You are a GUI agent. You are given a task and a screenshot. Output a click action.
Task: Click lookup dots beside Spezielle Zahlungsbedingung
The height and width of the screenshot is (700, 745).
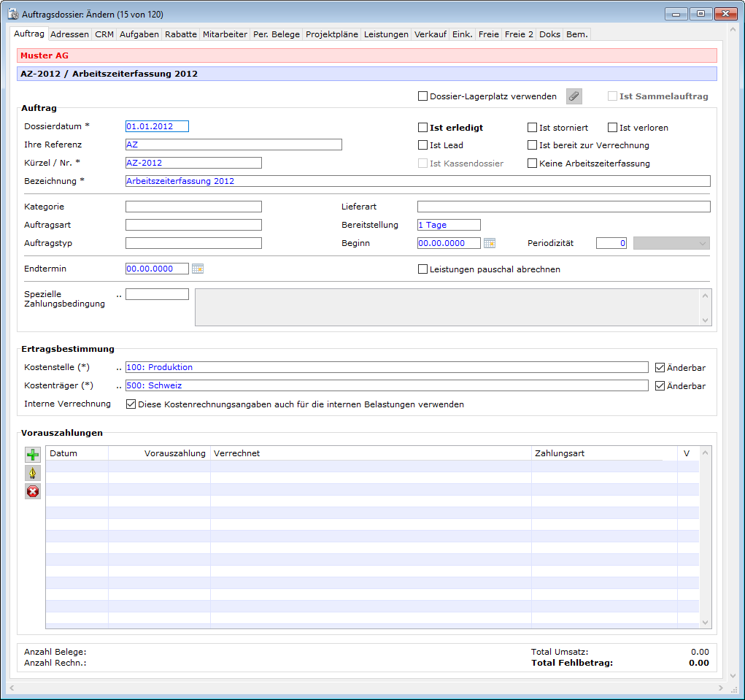[x=119, y=294]
